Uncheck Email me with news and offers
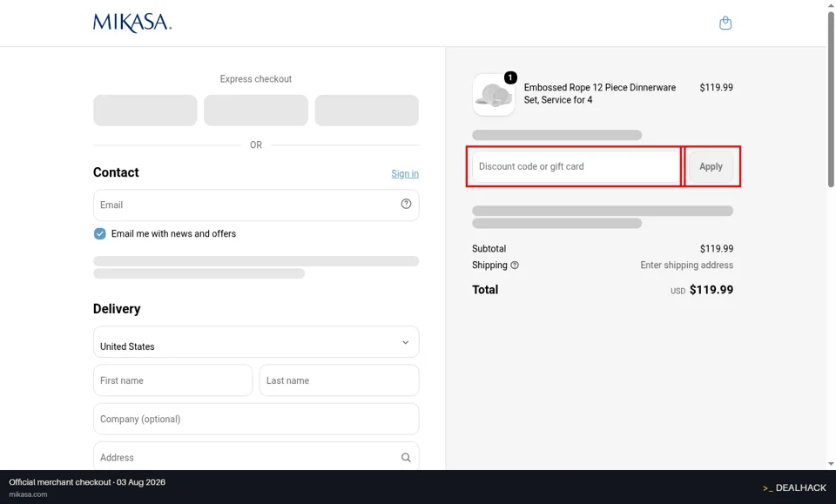 tap(99, 233)
